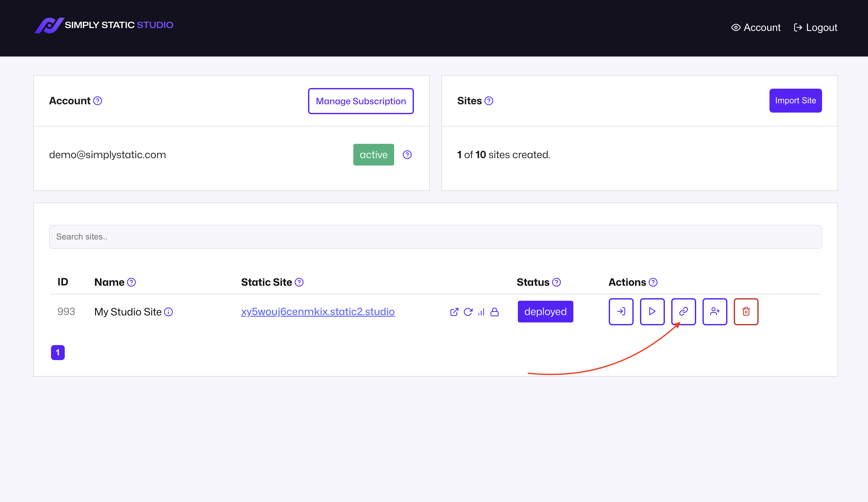This screenshot has height=502, width=868.
Task: Open Account in top navigation
Action: click(756, 27)
